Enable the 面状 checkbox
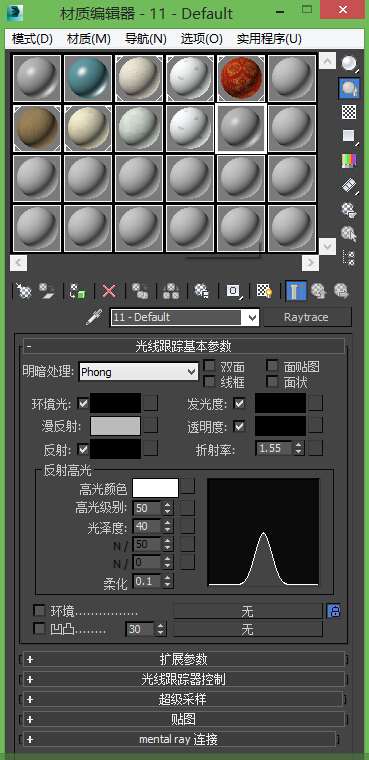The width and height of the screenshot is (369, 760). point(273,382)
